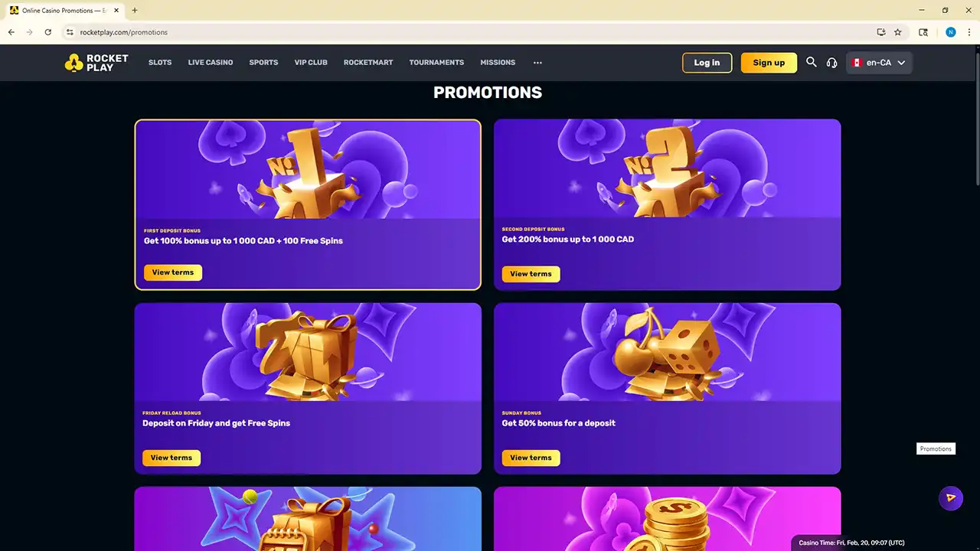Open the Second Deposit Bonus banner image

[x=667, y=168]
